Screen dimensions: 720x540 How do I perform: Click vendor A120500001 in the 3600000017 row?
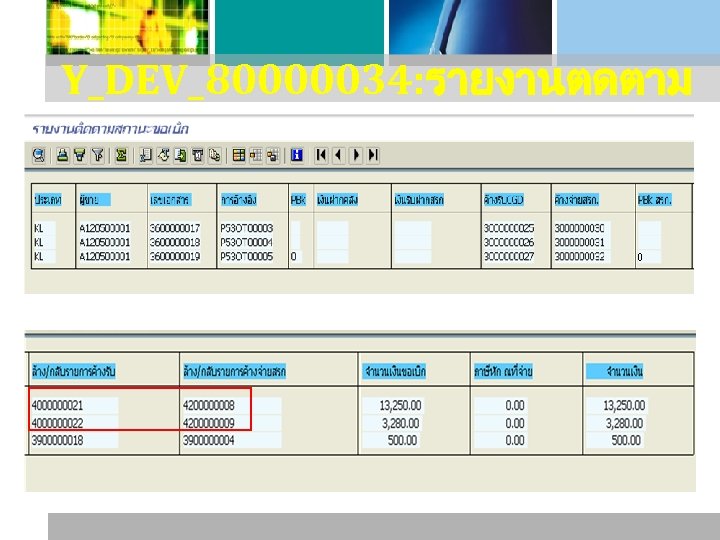coord(105,228)
